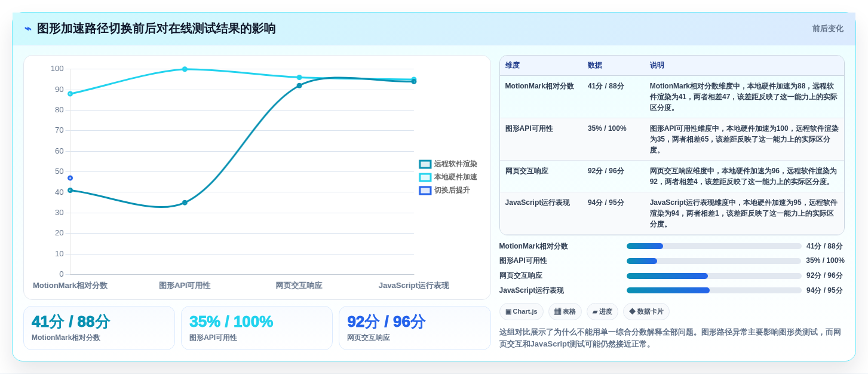Screen dimensions: 868x374
Task: Click the 前后变化 label in header
Action: coord(827,29)
